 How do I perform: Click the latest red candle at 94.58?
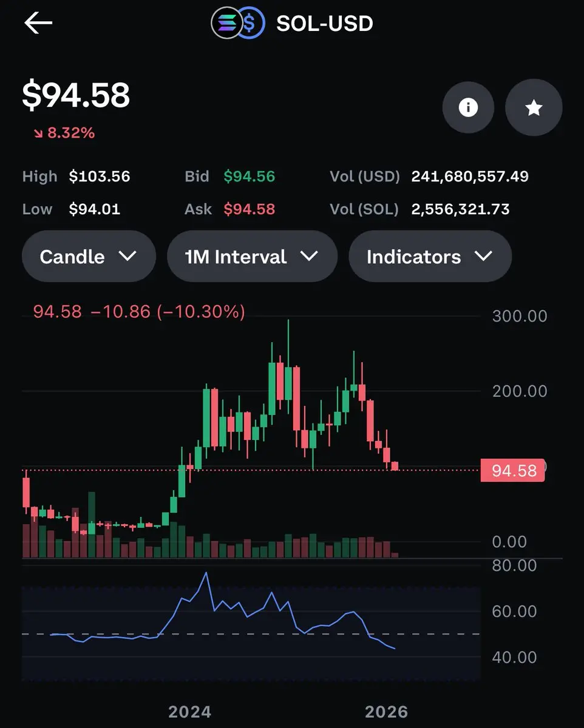click(395, 466)
